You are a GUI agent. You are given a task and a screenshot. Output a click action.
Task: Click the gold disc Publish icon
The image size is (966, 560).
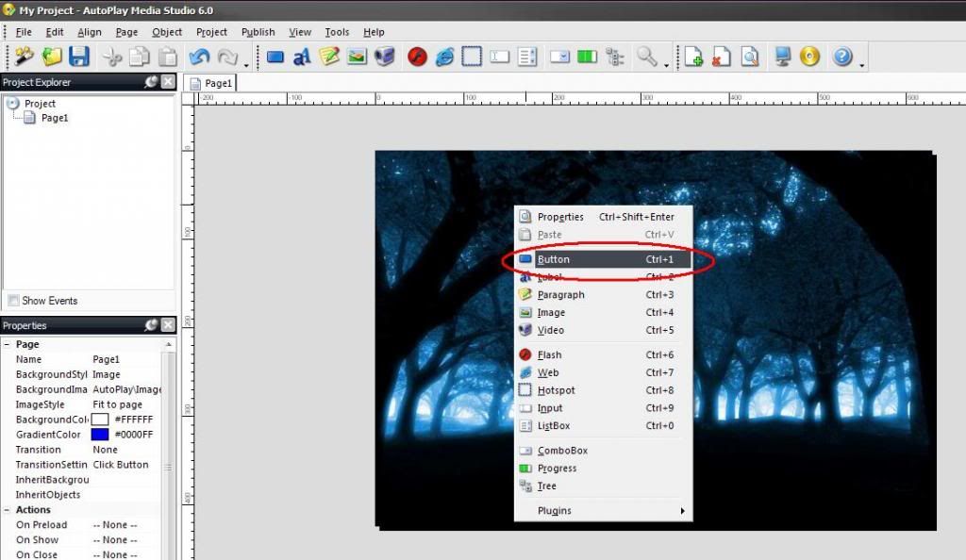[810, 58]
